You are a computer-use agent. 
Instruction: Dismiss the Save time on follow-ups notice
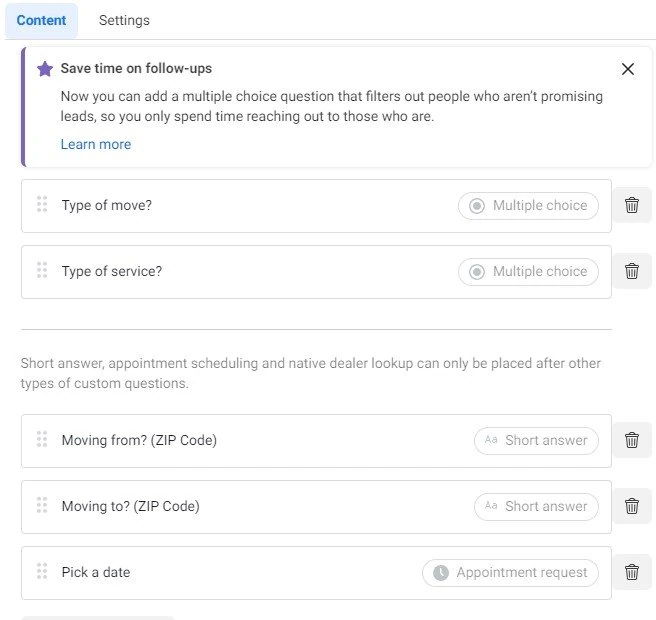[628, 69]
